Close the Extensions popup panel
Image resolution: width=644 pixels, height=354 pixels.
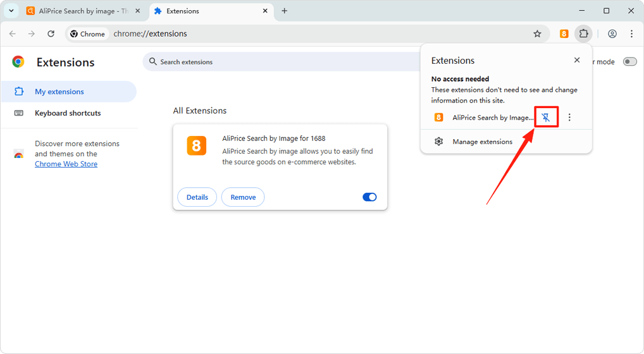point(576,60)
